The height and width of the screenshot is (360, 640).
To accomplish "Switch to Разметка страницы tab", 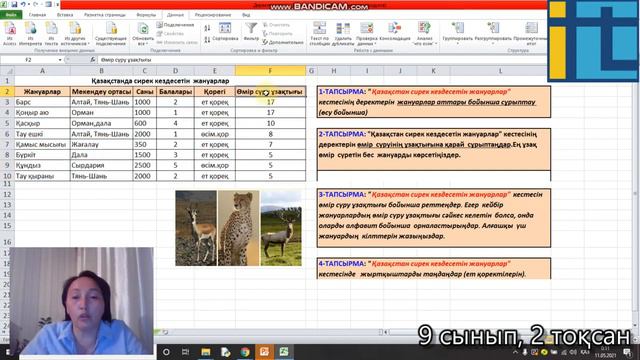I will click(105, 15).
